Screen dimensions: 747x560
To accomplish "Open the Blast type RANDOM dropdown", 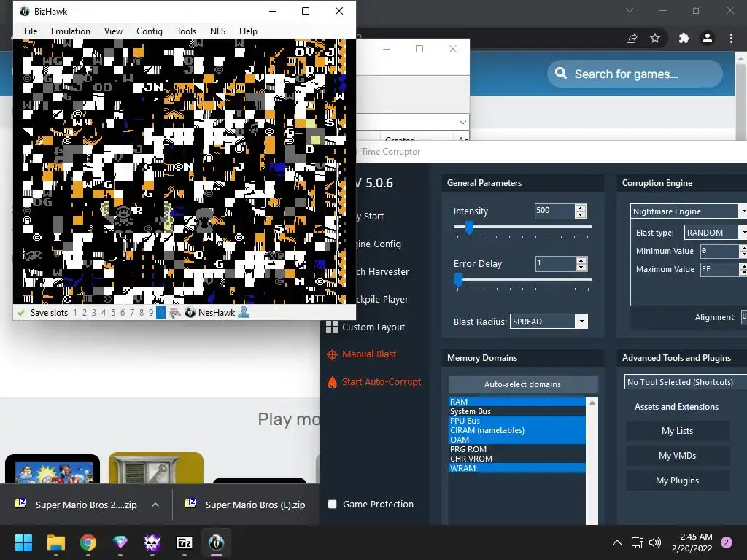I will click(716, 233).
